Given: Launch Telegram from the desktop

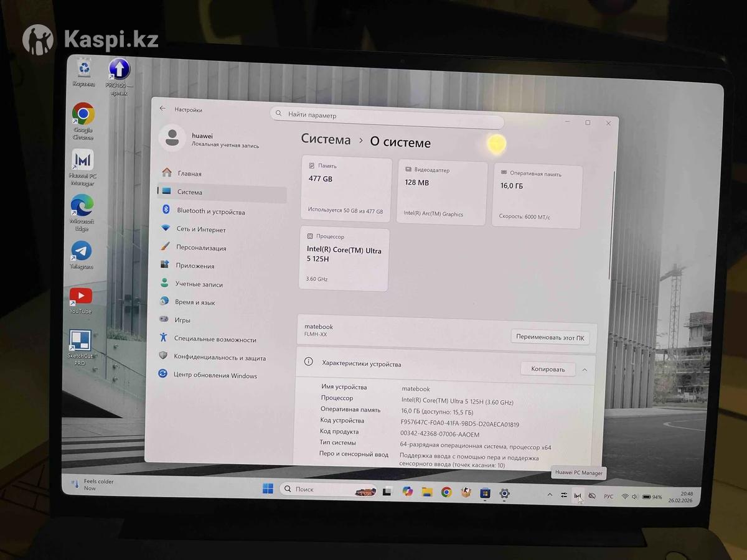Looking at the screenshot, I should [81, 251].
